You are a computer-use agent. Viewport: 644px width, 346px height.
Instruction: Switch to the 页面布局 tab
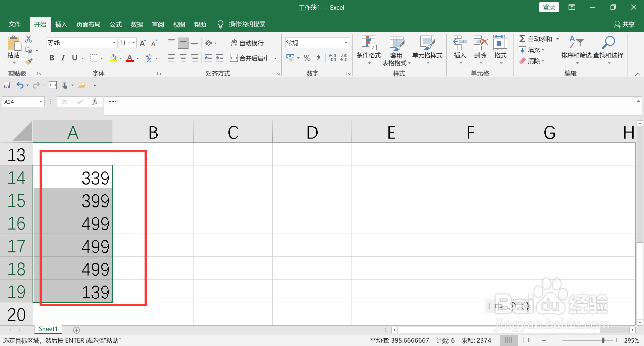click(88, 24)
